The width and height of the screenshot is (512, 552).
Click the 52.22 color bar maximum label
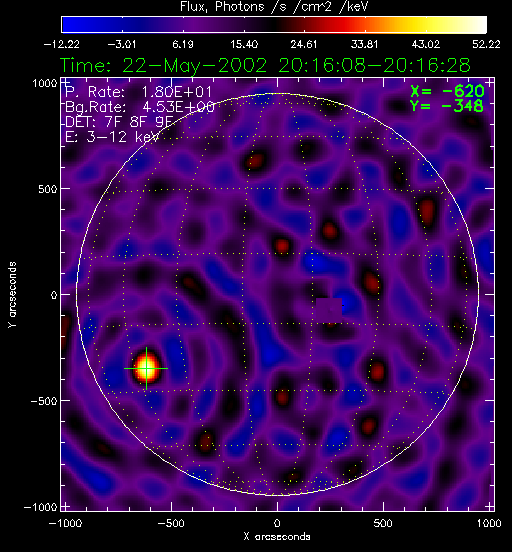(486, 44)
